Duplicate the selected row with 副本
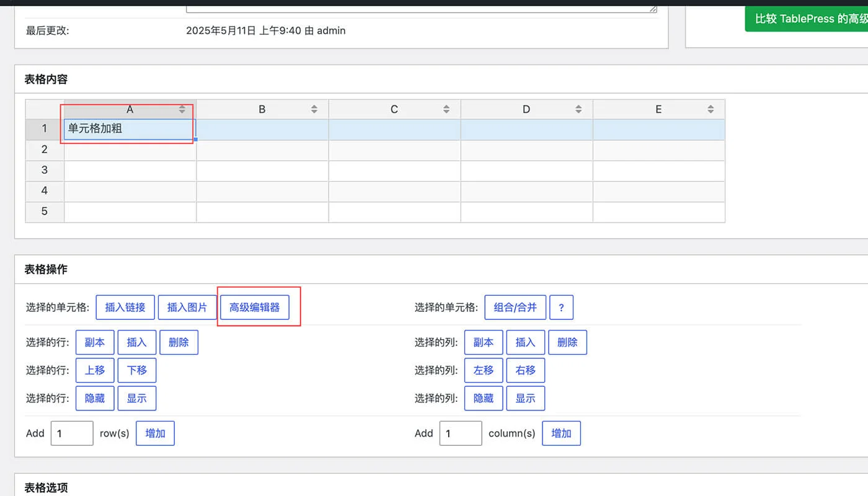868x496 pixels. 94,342
